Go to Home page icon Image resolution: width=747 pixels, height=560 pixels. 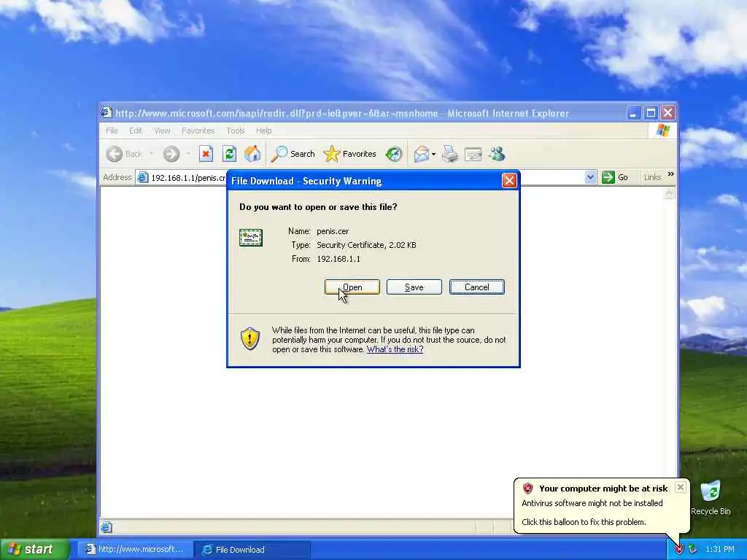click(252, 154)
